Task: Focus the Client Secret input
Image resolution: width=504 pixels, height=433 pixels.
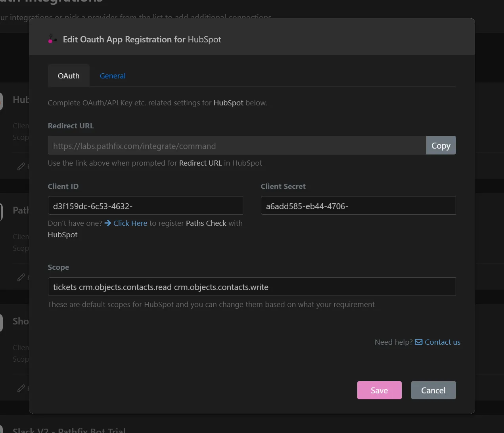Action: click(x=358, y=206)
